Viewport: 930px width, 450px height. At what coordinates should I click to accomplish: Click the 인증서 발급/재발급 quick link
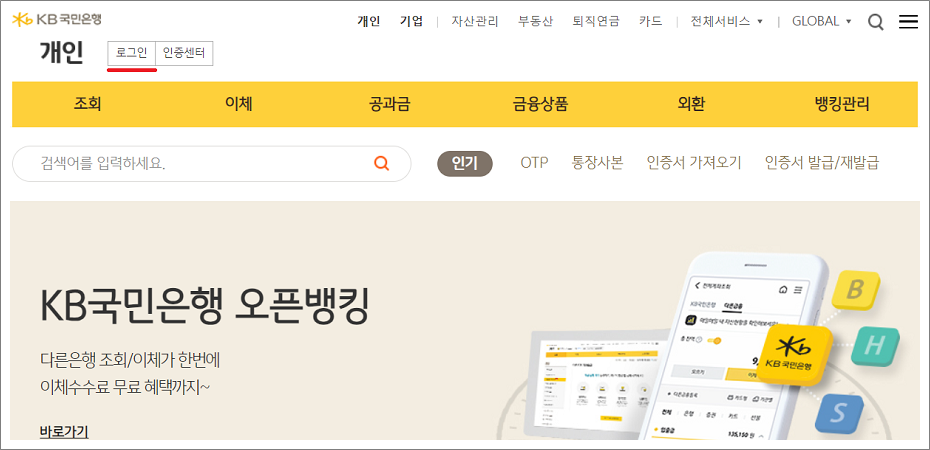click(x=821, y=163)
